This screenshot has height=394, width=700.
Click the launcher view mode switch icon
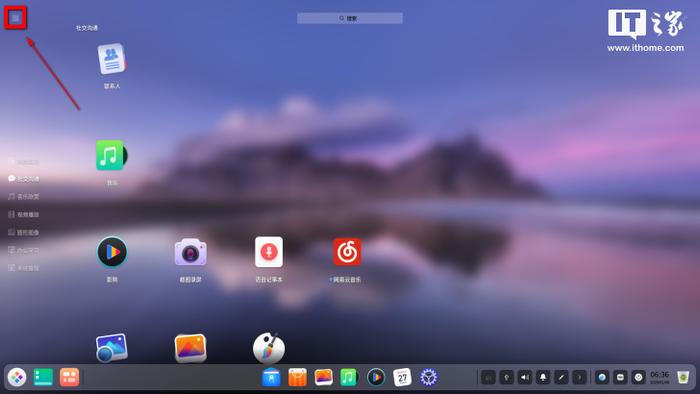(16, 18)
